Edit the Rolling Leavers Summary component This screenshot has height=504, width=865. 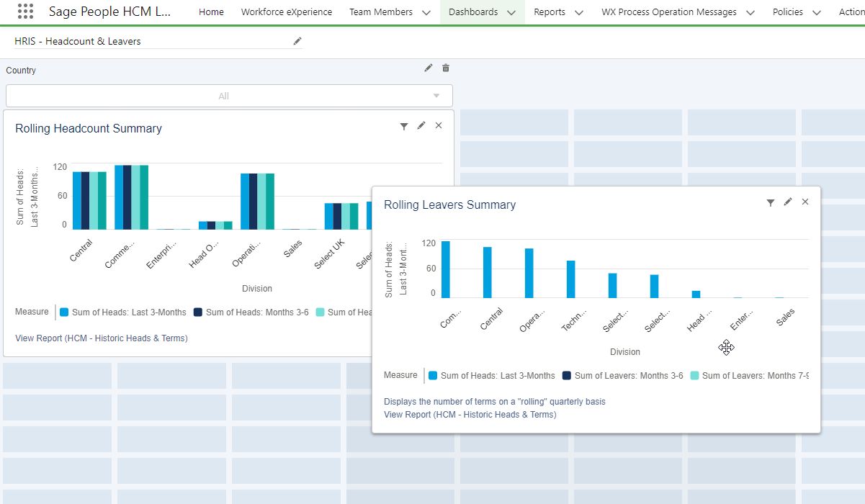coord(788,202)
